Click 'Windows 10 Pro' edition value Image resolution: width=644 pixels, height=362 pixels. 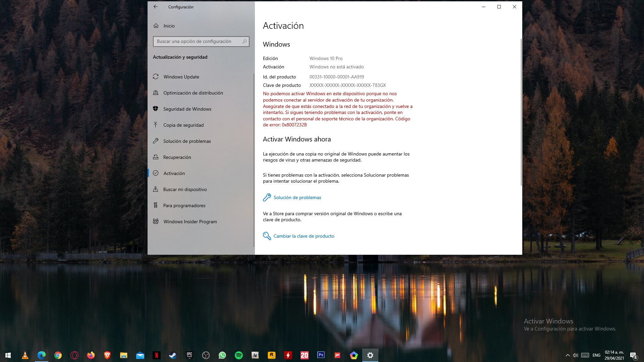coord(326,58)
